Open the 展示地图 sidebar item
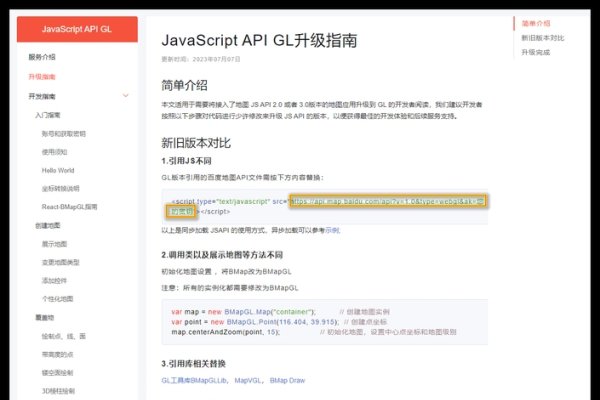 click(x=54, y=244)
